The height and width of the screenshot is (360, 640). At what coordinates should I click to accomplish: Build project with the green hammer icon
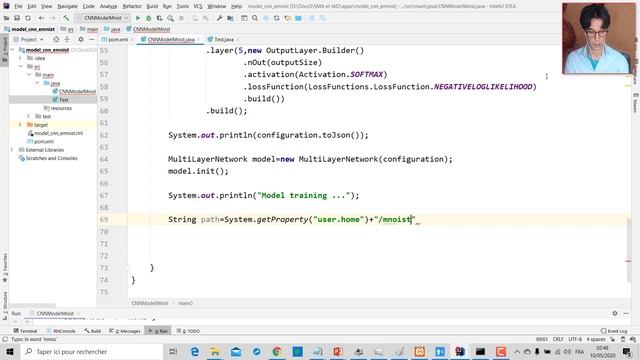[x=66, y=18]
